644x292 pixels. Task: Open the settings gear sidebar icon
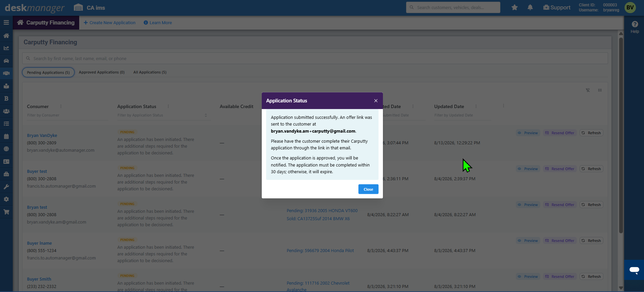click(6, 199)
